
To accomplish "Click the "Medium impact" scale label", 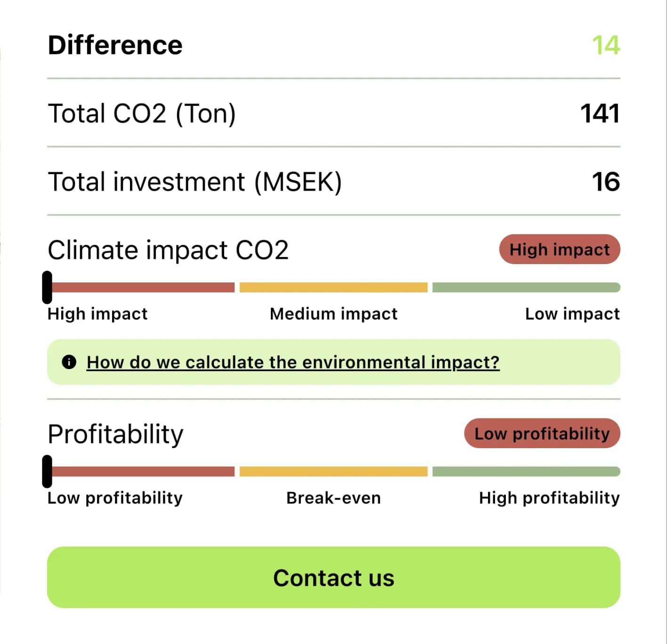I will click(333, 314).
